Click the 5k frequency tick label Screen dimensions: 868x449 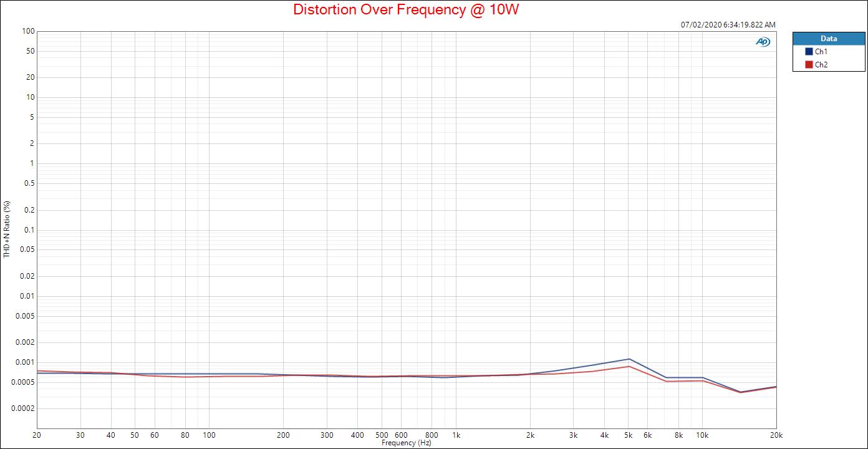[629, 435]
